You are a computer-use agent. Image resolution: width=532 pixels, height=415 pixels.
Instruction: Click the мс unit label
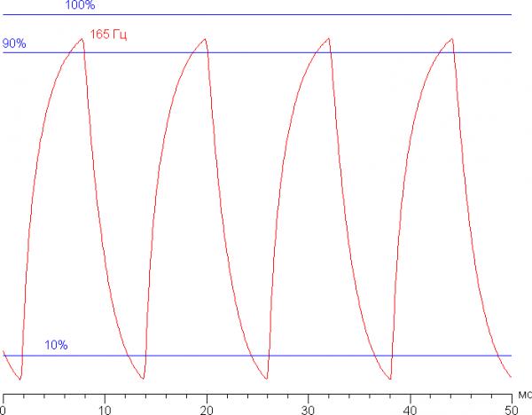coord(524,398)
